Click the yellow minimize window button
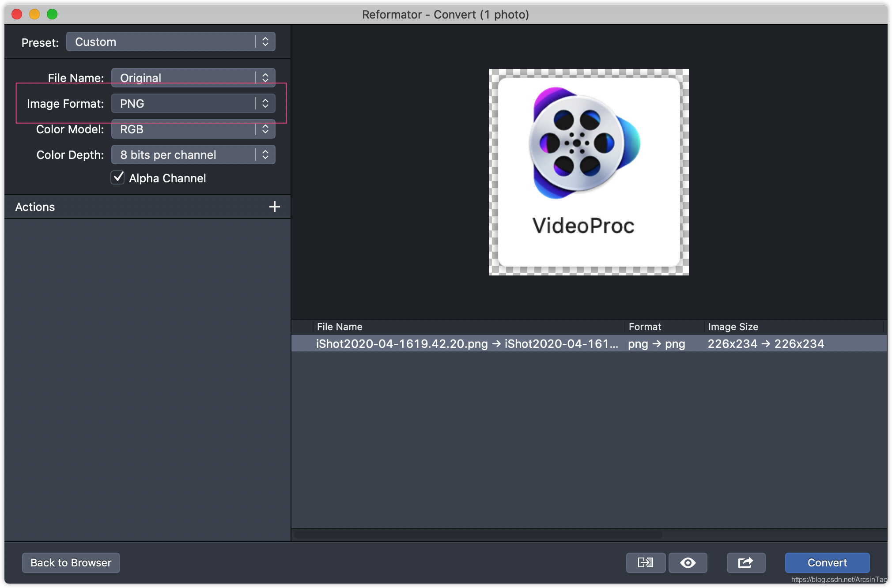The height and width of the screenshot is (588, 892). pyautogui.click(x=34, y=14)
